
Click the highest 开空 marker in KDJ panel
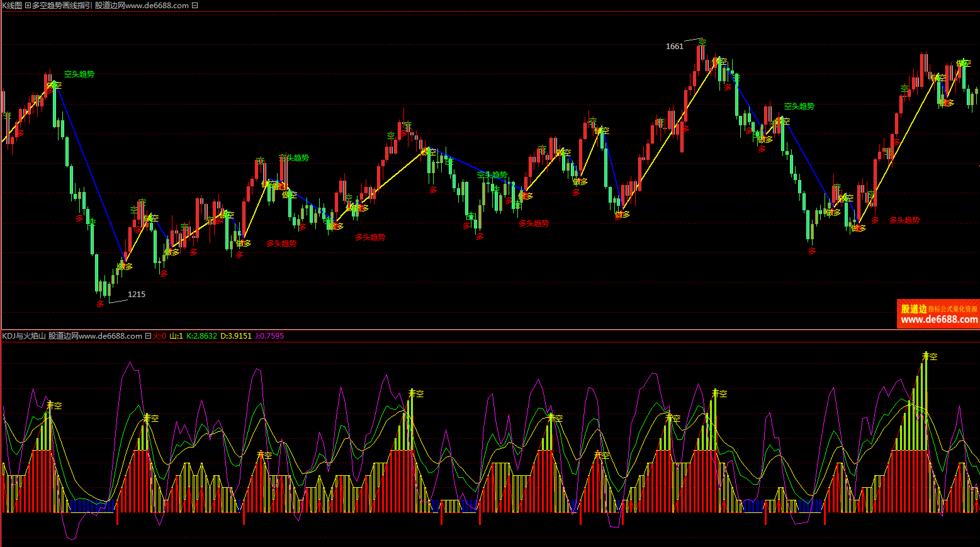point(929,356)
